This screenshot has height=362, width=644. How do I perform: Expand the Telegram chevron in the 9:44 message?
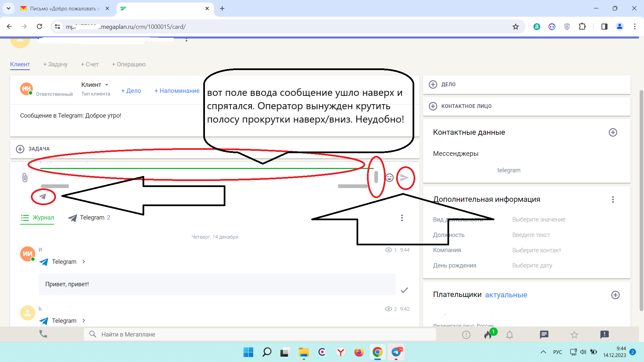[x=84, y=261]
